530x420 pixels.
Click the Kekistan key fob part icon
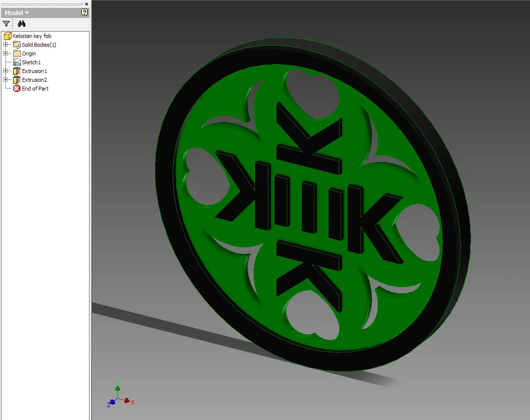pos(7,36)
